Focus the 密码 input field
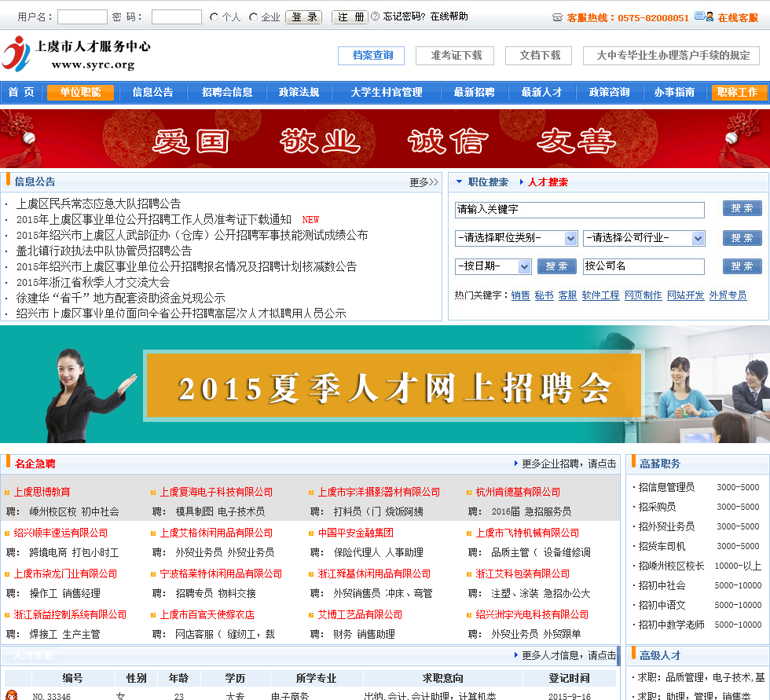 [x=177, y=17]
